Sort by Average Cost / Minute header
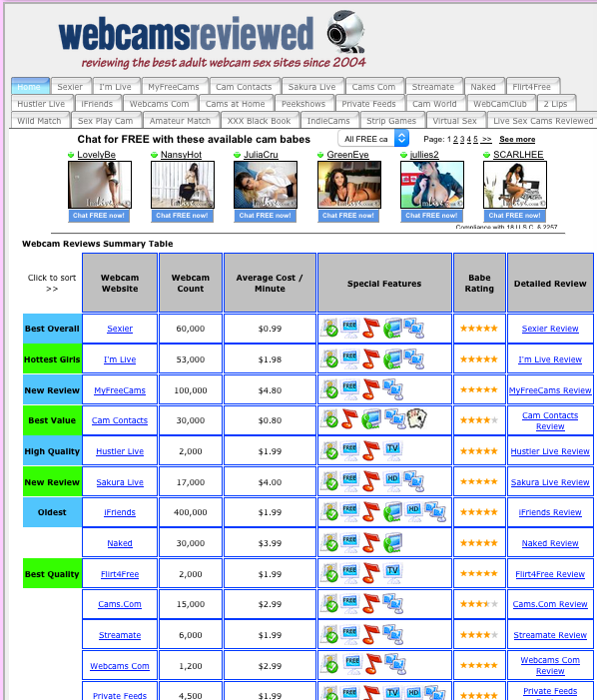Screen dimensions: 597x700 tap(270, 283)
